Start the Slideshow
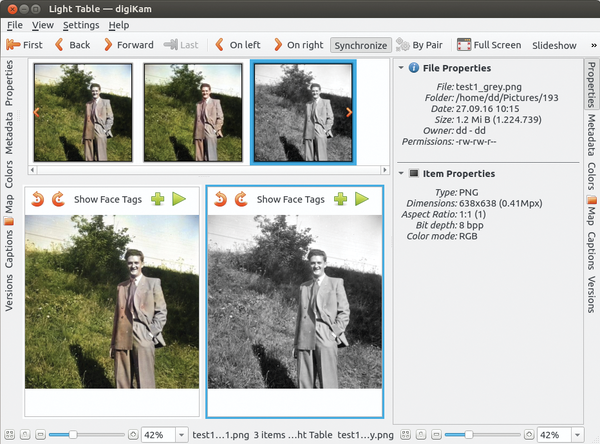600x444 pixels. pyautogui.click(x=554, y=45)
